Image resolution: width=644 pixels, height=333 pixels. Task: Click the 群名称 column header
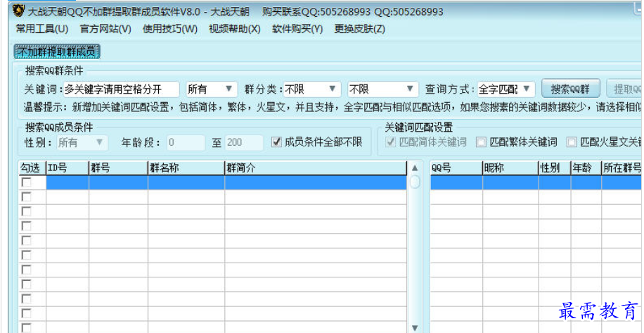[x=186, y=168]
